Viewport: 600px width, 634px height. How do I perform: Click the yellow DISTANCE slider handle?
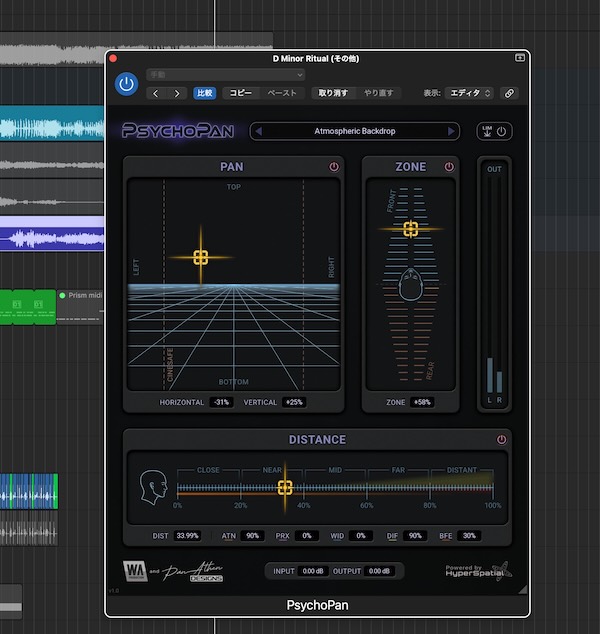click(285, 488)
